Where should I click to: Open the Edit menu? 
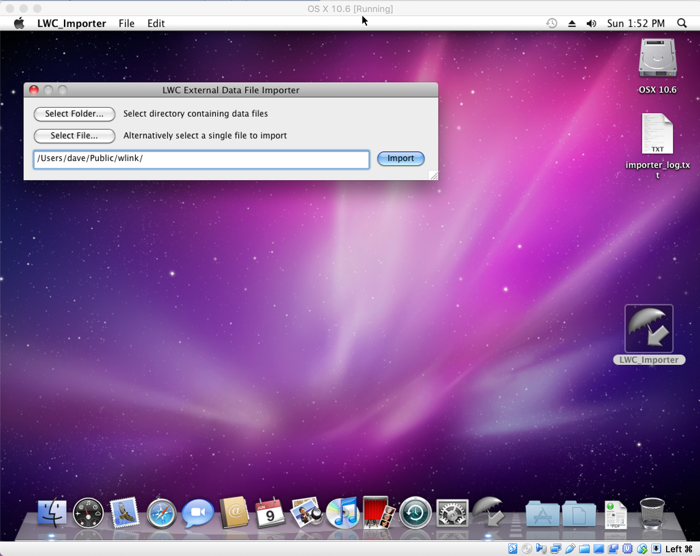pyautogui.click(x=156, y=23)
